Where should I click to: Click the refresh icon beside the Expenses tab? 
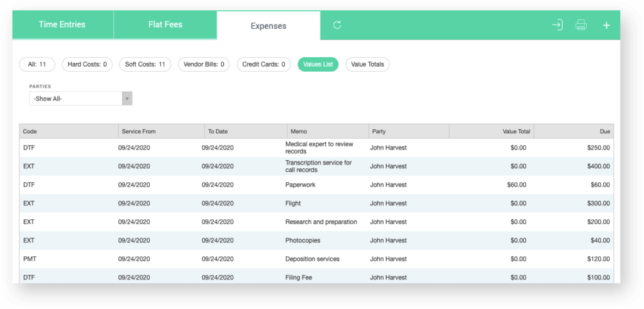pyautogui.click(x=337, y=25)
